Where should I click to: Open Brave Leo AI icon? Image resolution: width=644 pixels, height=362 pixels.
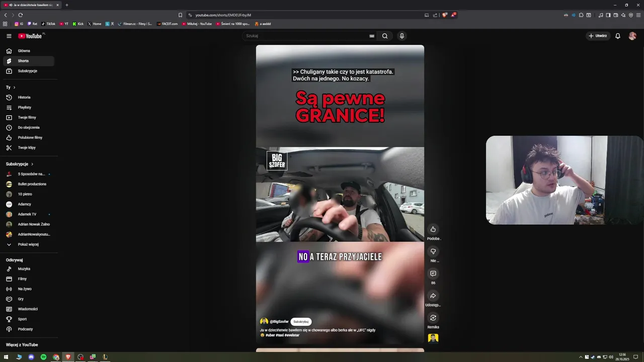point(623,15)
